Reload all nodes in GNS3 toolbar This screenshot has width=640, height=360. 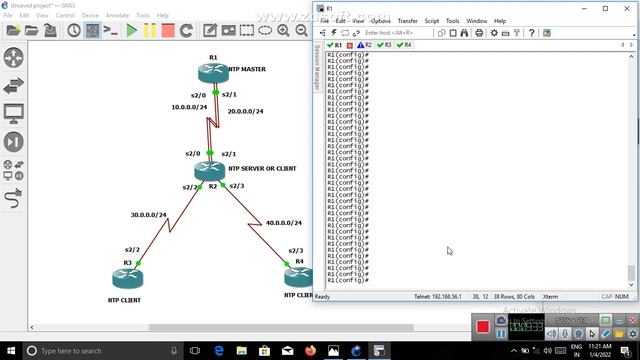(x=187, y=31)
